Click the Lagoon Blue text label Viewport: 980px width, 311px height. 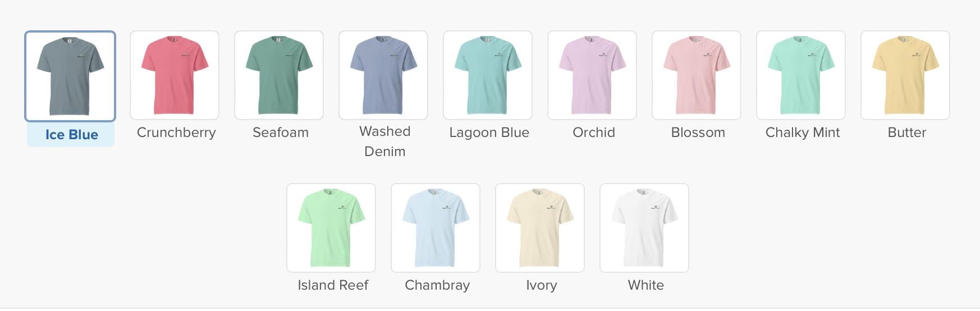[x=489, y=132]
